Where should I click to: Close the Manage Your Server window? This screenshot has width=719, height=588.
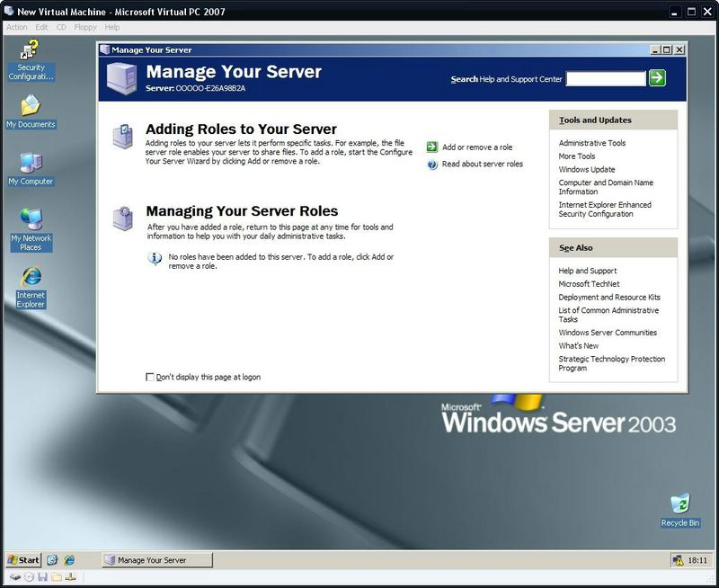(x=679, y=49)
